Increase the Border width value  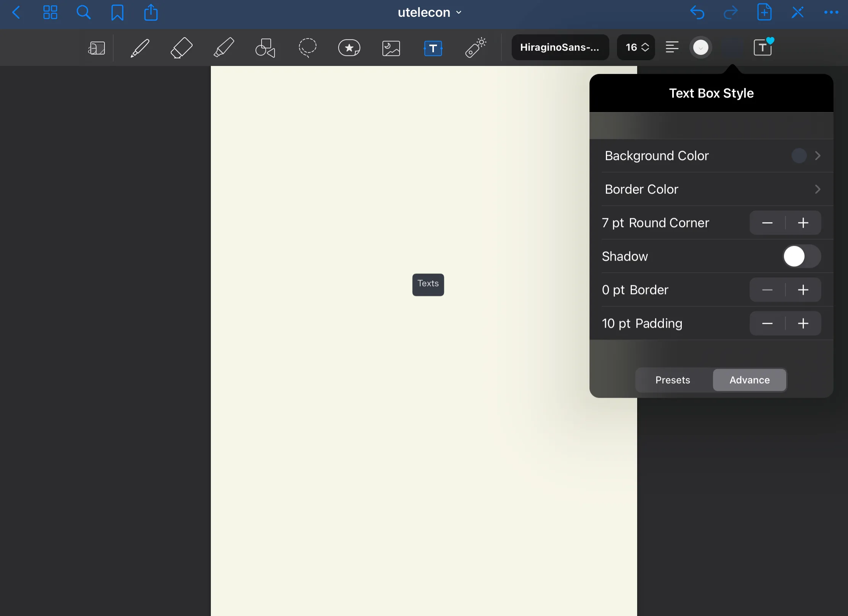803,290
